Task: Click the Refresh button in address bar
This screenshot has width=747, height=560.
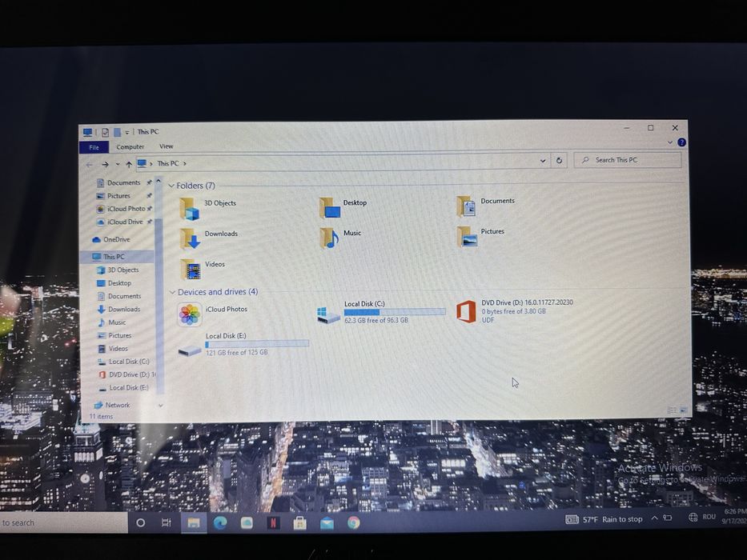Action: click(x=559, y=161)
